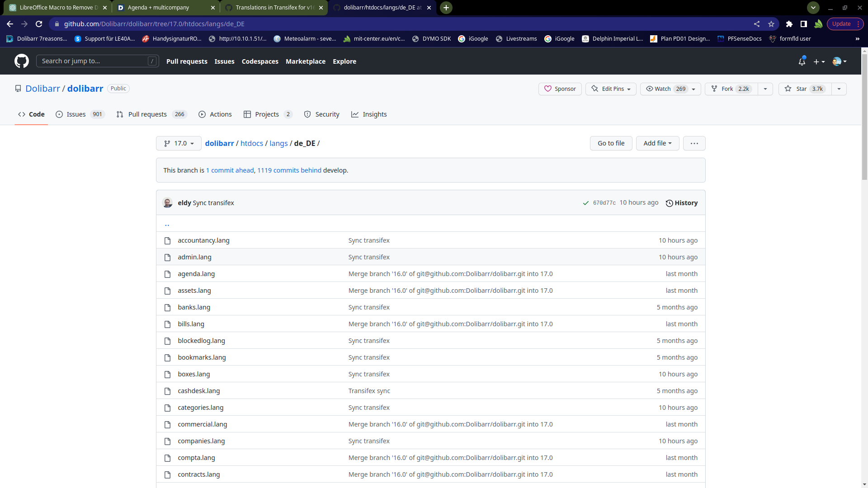868x488 pixels.
Task: Open the 17.0 branch selector
Action: coord(178,143)
